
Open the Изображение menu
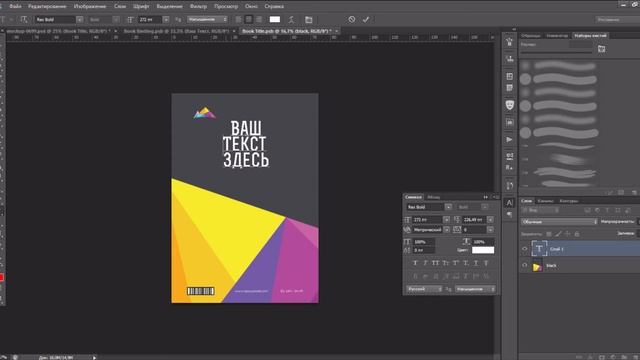click(90, 6)
